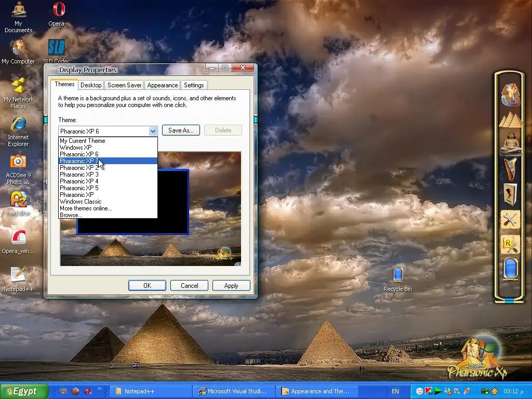Expand the Quick Launch overflow chevron

pyautogui.click(x=99, y=389)
